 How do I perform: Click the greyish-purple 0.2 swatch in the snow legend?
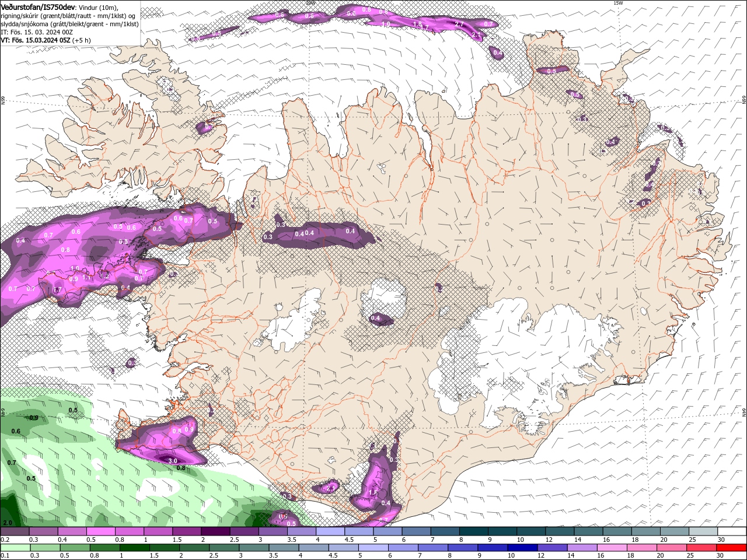click(x=15, y=531)
